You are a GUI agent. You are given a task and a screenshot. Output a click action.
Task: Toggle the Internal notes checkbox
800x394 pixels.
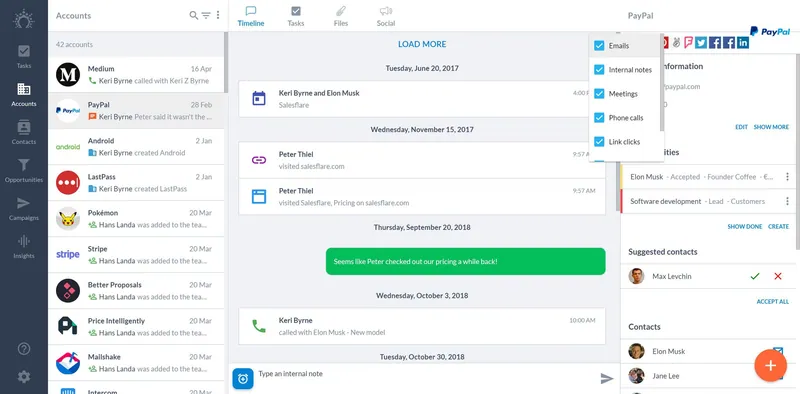point(599,70)
